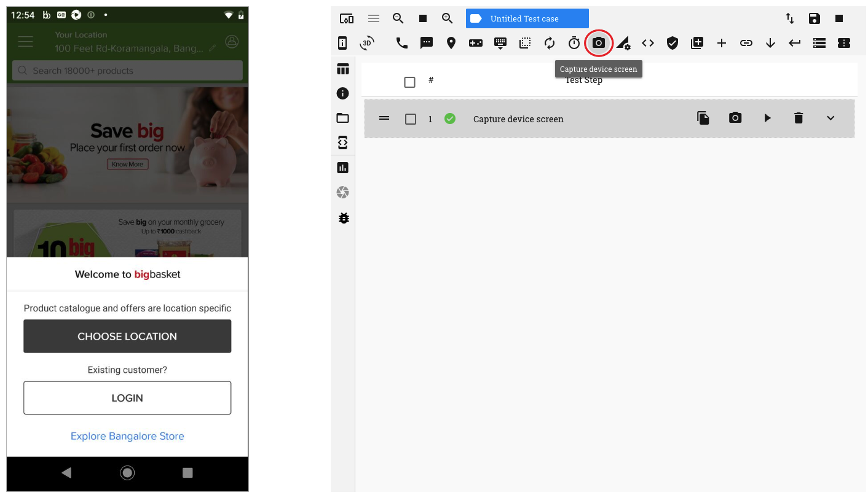Tap the LOGIN button on the phone
The width and height of the screenshot is (868, 495).
click(x=127, y=398)
